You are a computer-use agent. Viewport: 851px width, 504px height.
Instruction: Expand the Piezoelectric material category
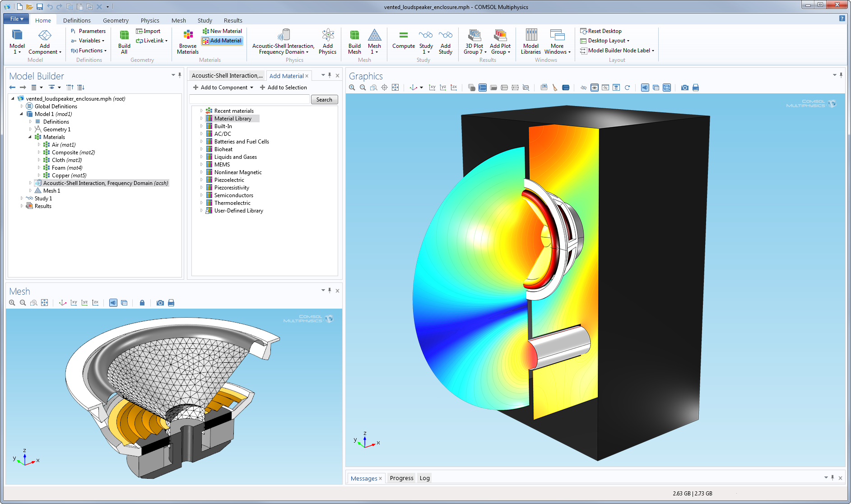click(x=202, y=180)
